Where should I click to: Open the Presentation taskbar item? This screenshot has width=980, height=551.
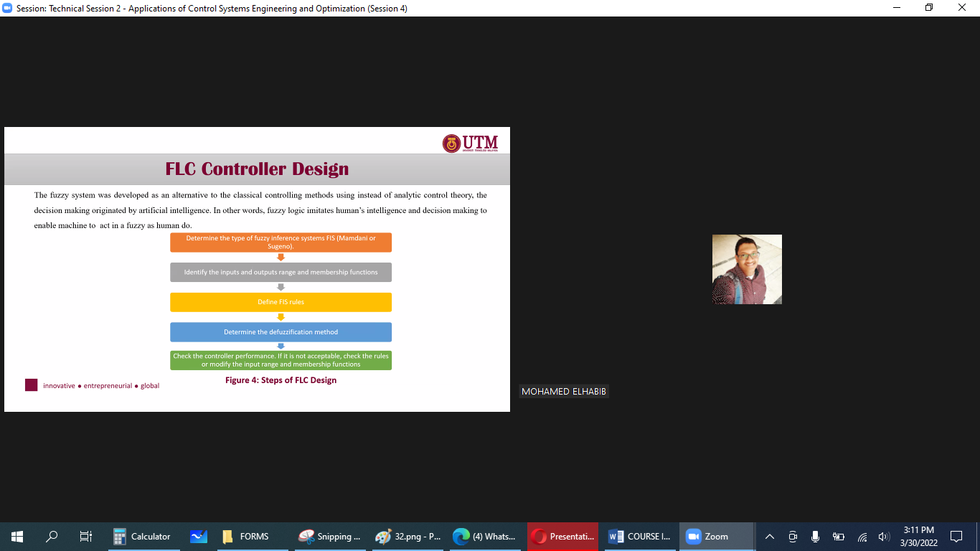point(563,536)
